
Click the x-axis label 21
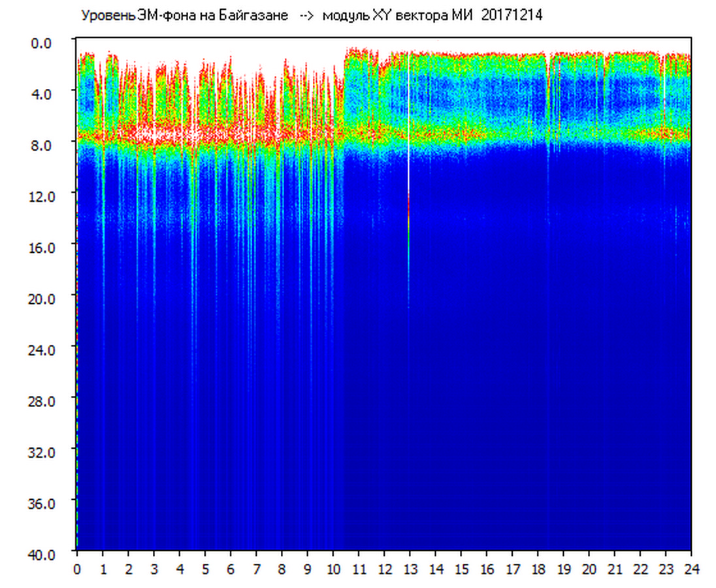pyautogui.click(x=615, y=568)
